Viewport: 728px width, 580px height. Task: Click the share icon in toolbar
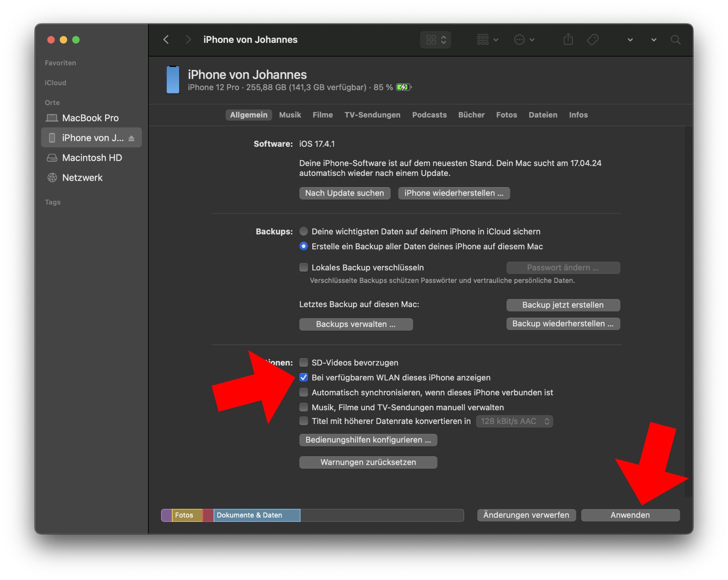click(568, 40)
